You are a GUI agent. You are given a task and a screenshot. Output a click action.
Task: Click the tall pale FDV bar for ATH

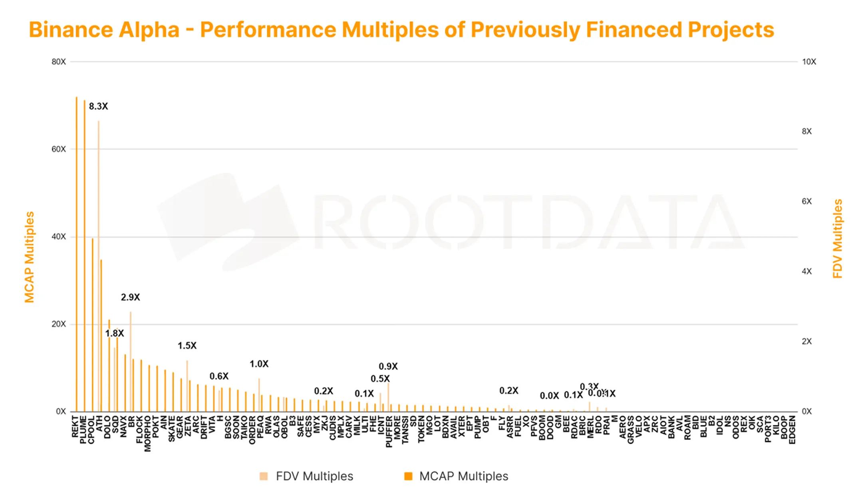99,264
